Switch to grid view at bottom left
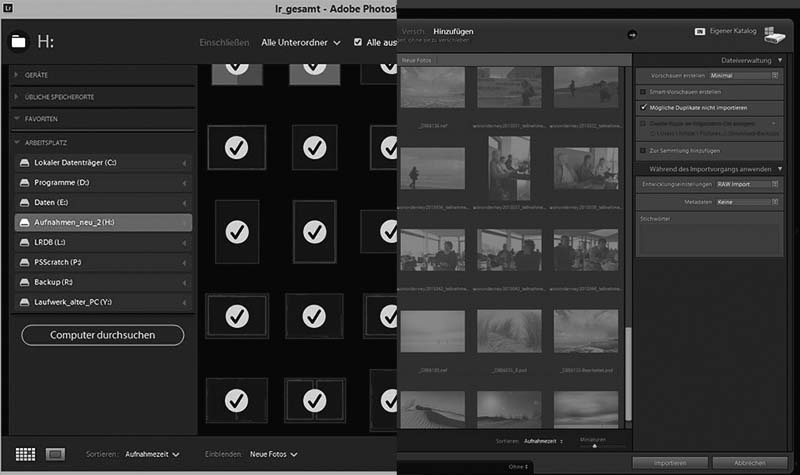 (25, 454)
